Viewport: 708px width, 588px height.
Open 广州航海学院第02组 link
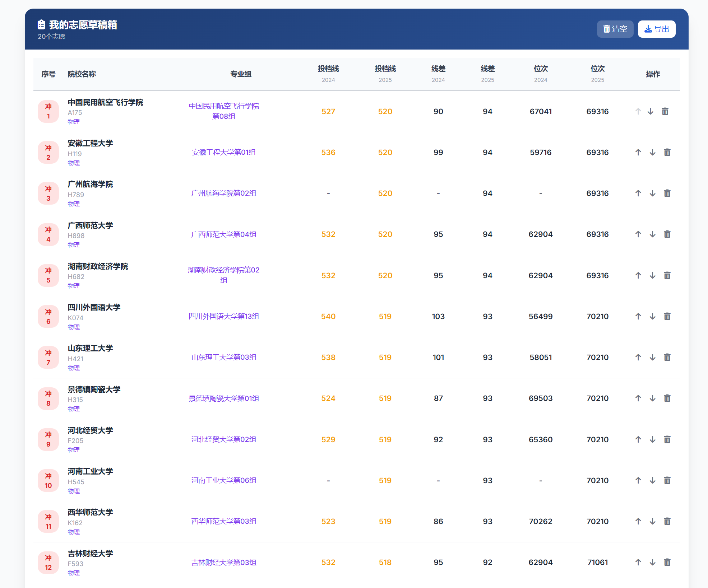tap(224, 193)
